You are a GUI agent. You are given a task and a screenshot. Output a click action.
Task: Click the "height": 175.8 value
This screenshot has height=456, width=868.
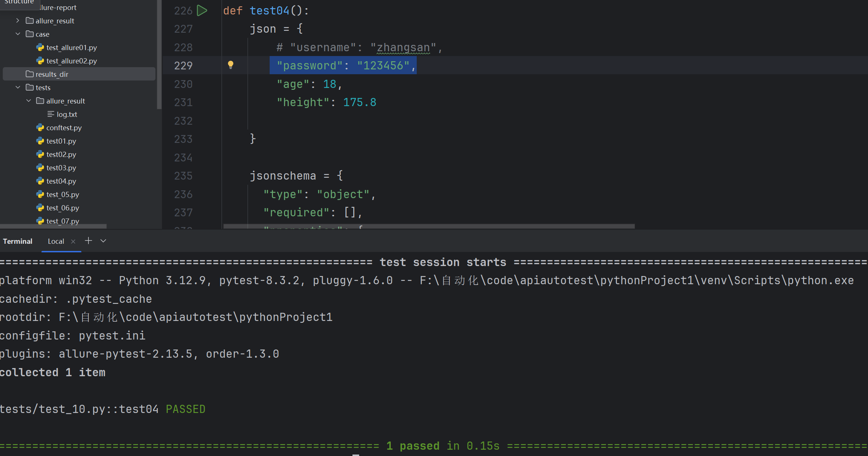tap(360, 102)
